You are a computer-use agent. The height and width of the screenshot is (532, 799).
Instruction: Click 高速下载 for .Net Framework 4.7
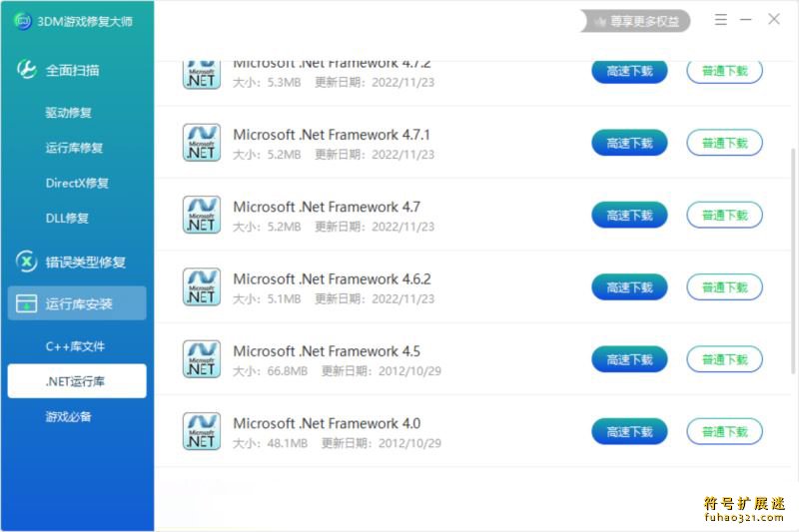point(629,216)
